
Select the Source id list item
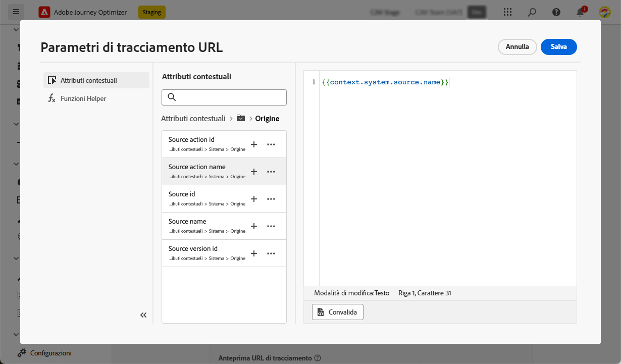204,198
